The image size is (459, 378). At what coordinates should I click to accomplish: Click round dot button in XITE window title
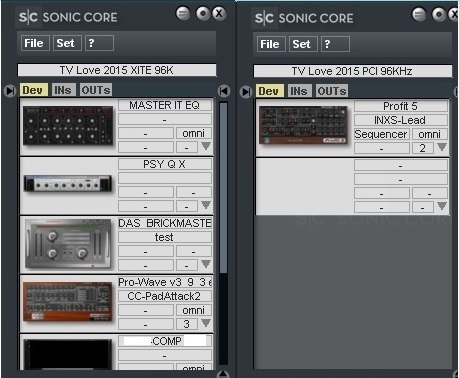203,14
